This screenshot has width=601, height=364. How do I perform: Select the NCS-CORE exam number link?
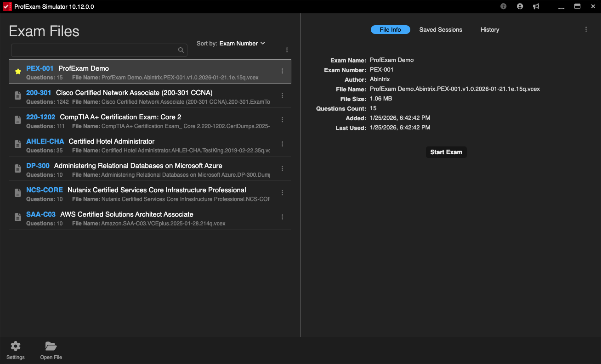(45, 190)
